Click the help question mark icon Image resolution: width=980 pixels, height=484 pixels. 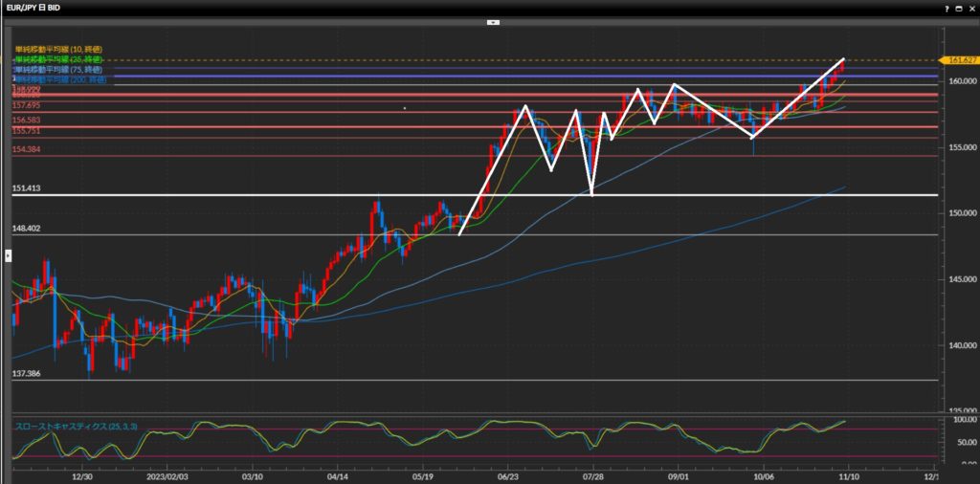point(947,8)
